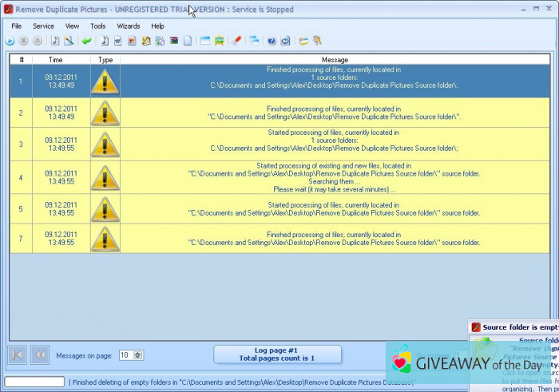Click the blank white page toolbar icon
The height and width of the screenshot is (392, 559).
[188, 41]
